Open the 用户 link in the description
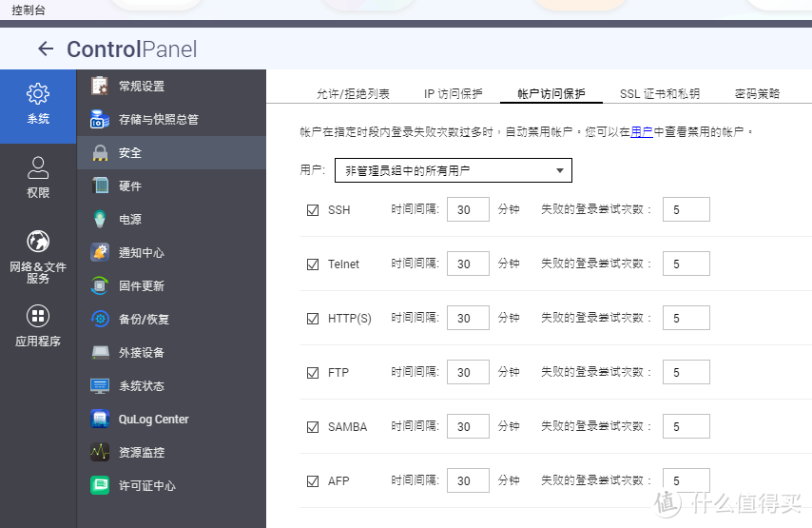The width and height of the screenshot is (812, 528). click(642, 132)
